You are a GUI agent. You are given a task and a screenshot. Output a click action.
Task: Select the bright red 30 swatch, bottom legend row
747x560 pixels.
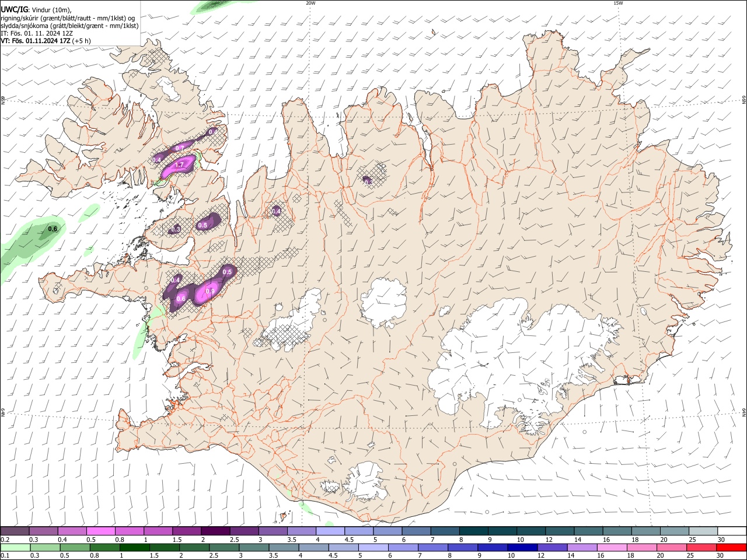click(x=731, y=547)
